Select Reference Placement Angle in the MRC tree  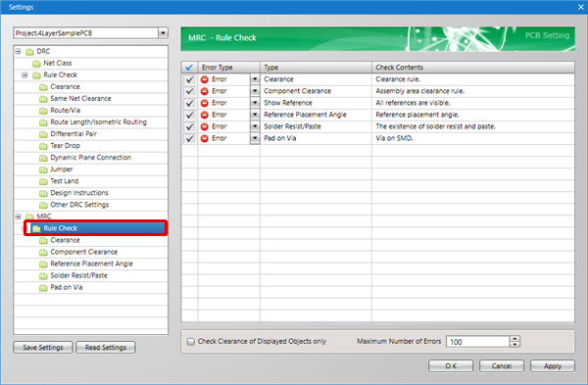pyautogui.click(x=91, y=264)
